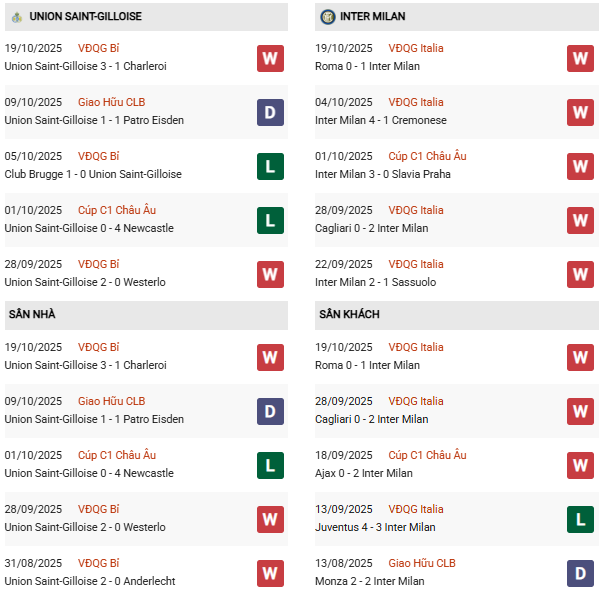Open VĐQG Italia link above Juventus match
The width and height of the screenshot is (600, 594).
[416, 509]
